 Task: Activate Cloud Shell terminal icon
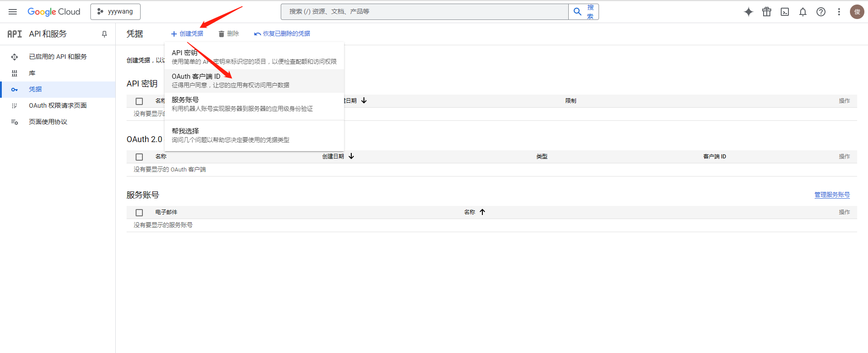point(785,12)
